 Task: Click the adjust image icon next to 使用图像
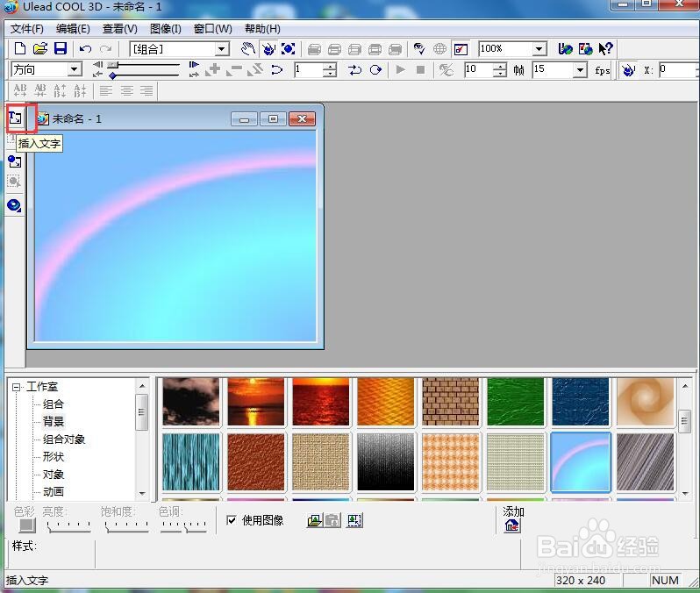click(354, 520)
